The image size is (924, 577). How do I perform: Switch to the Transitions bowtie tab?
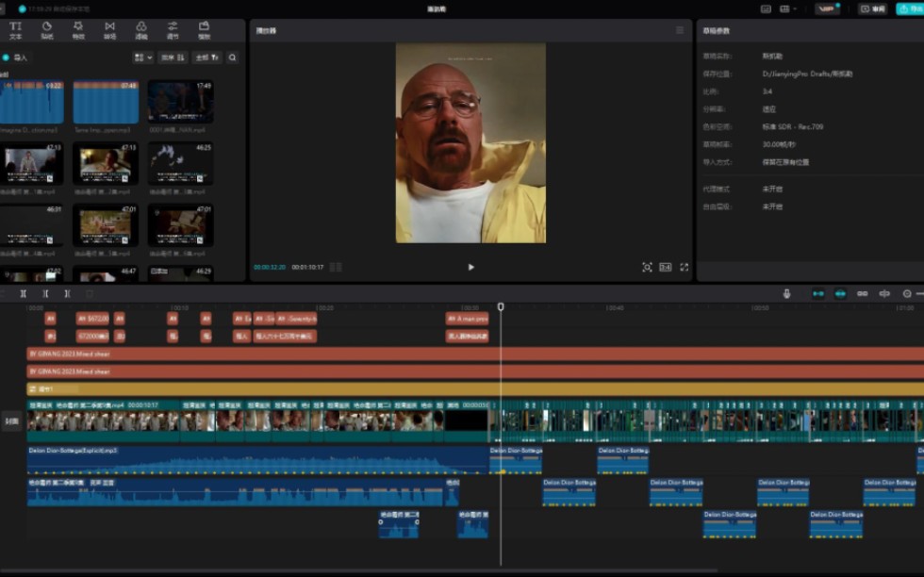pyautogui.click(x=109, y=30)
